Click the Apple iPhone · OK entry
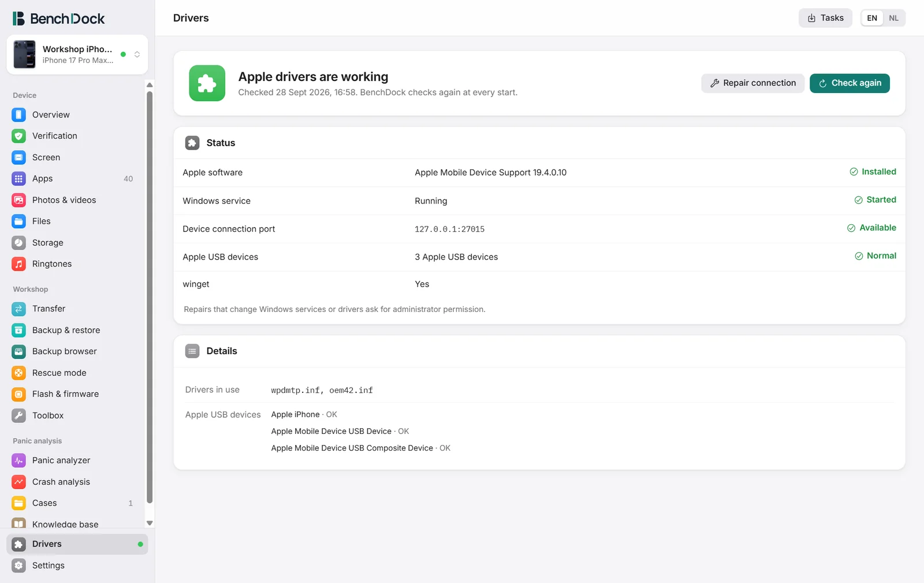Viewport: 924px width, 583px height. (x=304, y=415)
